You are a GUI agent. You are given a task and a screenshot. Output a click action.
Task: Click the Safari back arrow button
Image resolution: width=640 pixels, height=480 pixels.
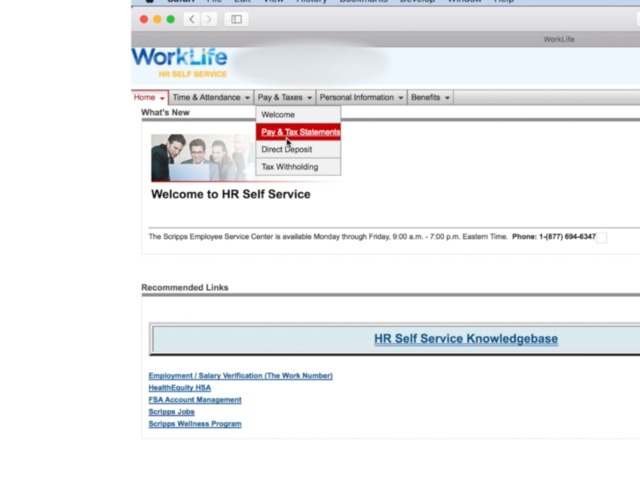[191, 19]
